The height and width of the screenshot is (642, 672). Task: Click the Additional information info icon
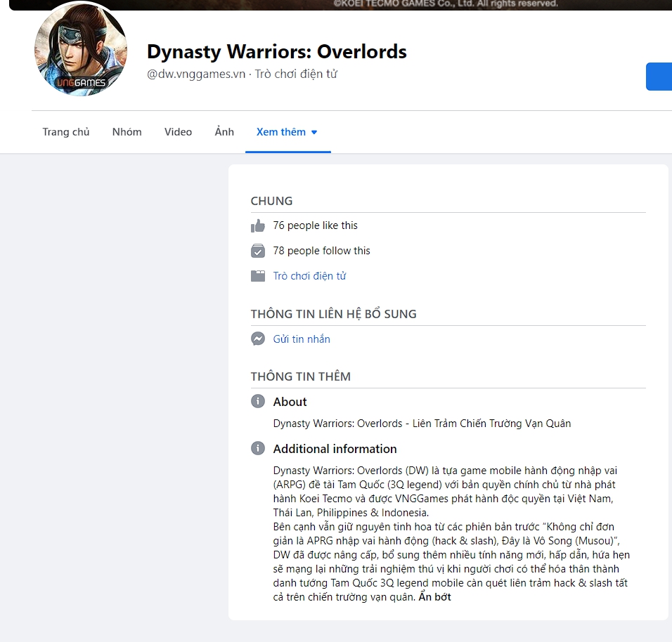tap(257, 448)
